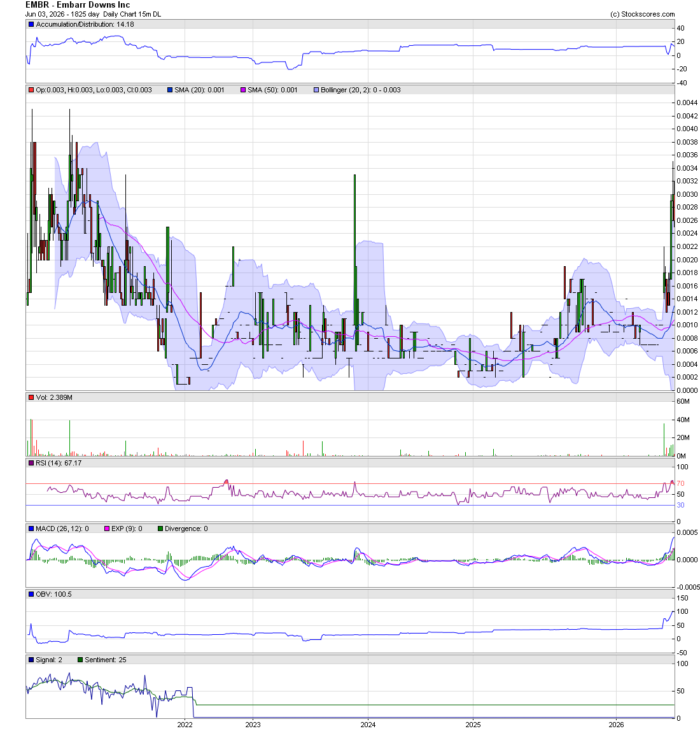Click the blue SMA (20) legend swatch
Viewport: 700px width, 738px height.
click(x=170, y=90)
